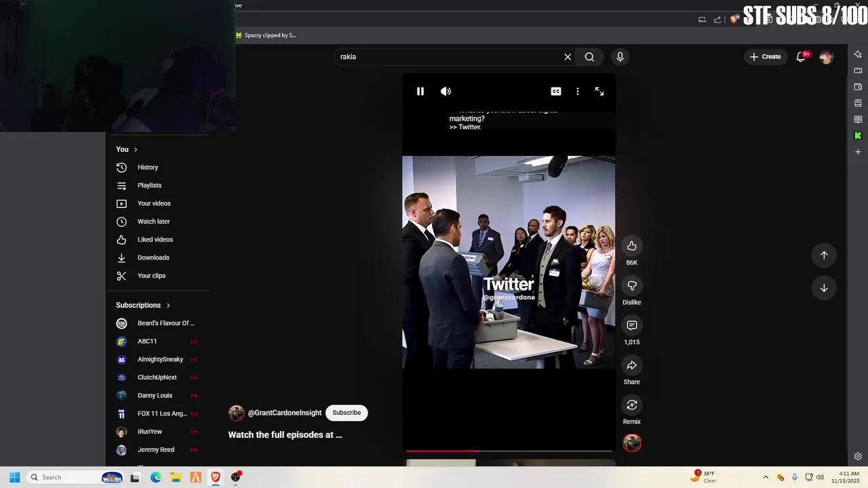
Task: Show hidden system tray icons
Action: coord(766,477)
